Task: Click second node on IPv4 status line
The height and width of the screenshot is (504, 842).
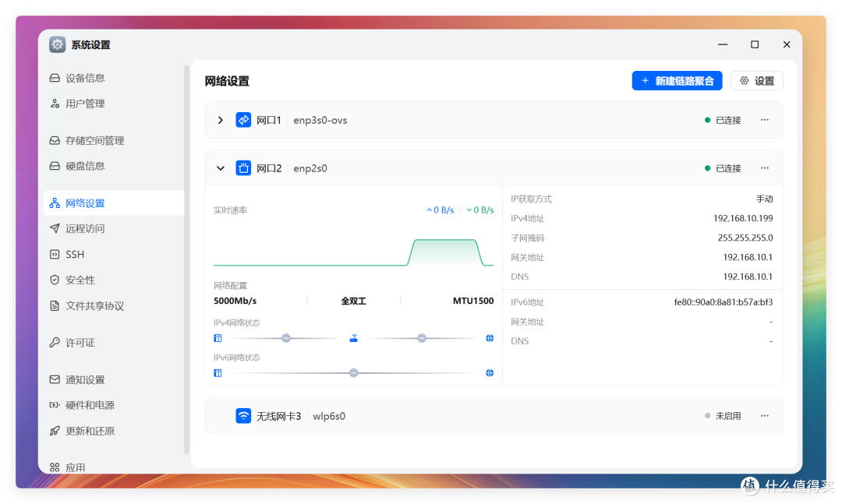Action: click(x=422, y=338)
